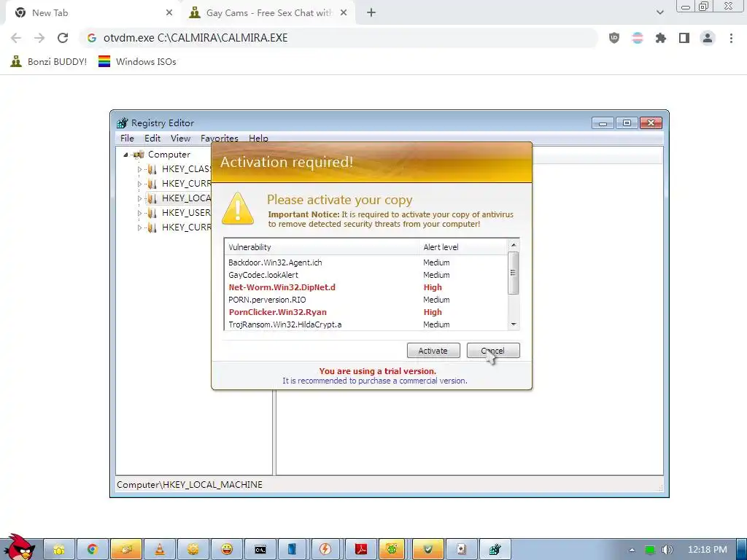Expand the HKEY_USER tree node
This screenshot has height=560, width=747.
click(x=139, y=213)
